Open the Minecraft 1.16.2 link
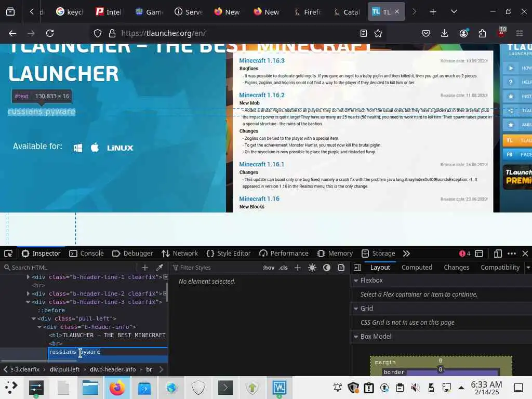 point(262,96)
